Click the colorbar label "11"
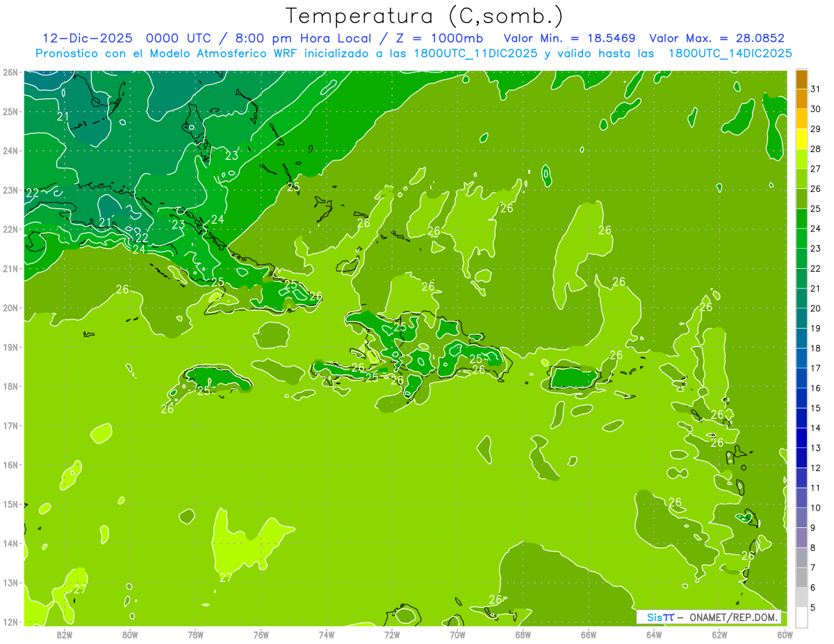This screenshot has width=834, height=644. (815, 488)
